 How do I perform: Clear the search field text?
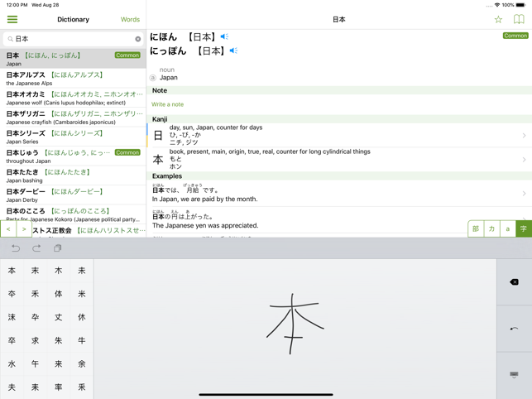pyautogui.click(x=137, y=39)
